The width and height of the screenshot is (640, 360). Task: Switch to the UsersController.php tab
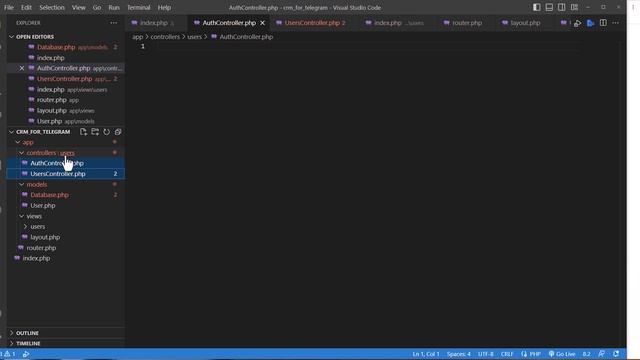tap(311, 23)
